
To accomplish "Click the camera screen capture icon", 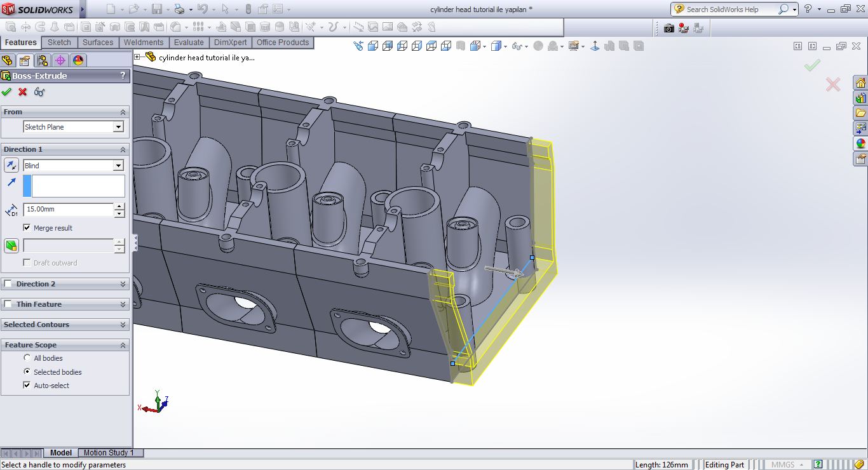I will coord(668,28).
